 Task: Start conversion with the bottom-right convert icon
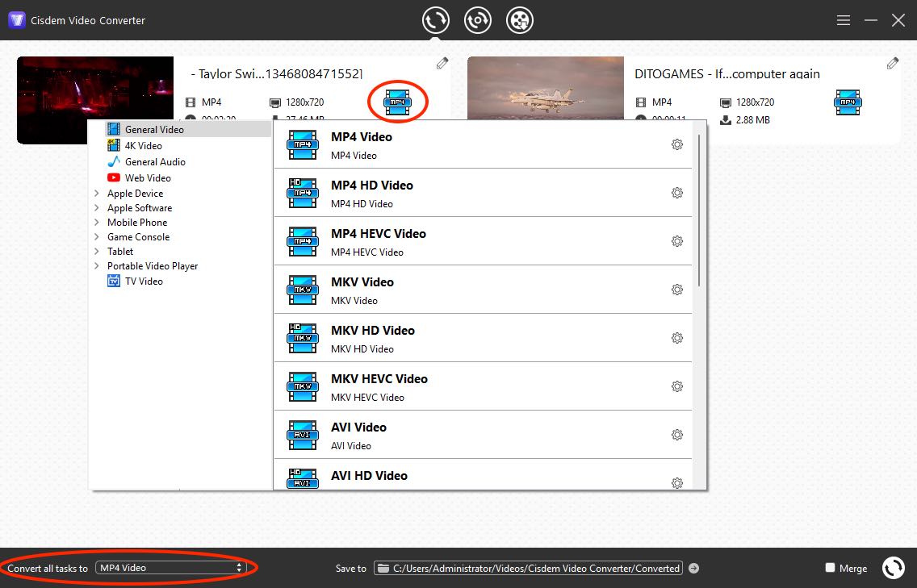click(893, 568)
